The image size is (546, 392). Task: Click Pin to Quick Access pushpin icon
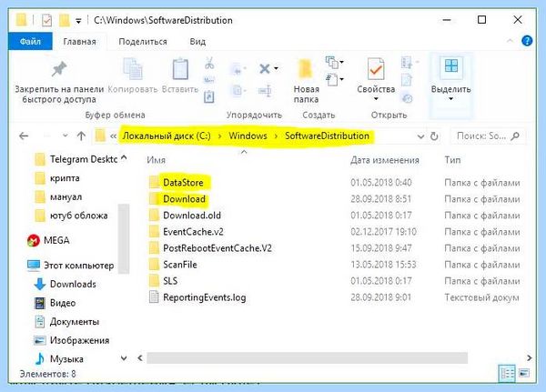pyautogui.click(x=59, y=68)
